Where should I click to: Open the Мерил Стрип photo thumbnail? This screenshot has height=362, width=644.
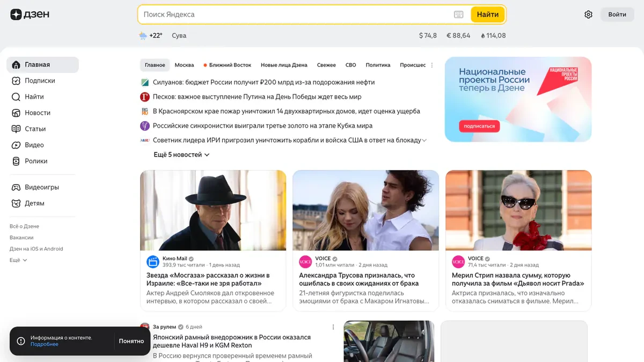518,210
